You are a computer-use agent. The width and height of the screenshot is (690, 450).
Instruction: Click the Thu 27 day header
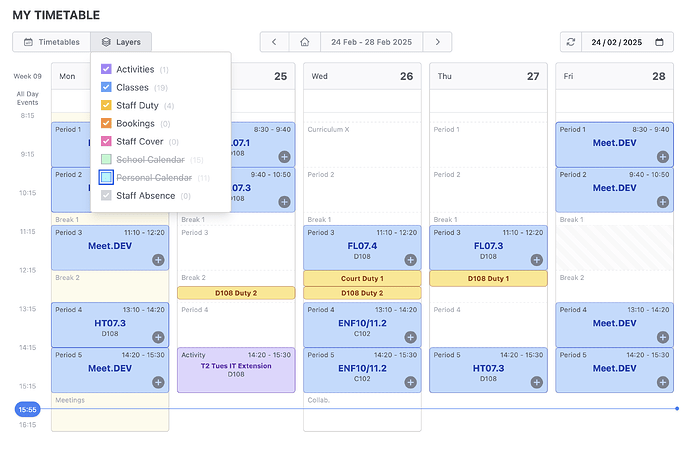[x=488, y=76]
